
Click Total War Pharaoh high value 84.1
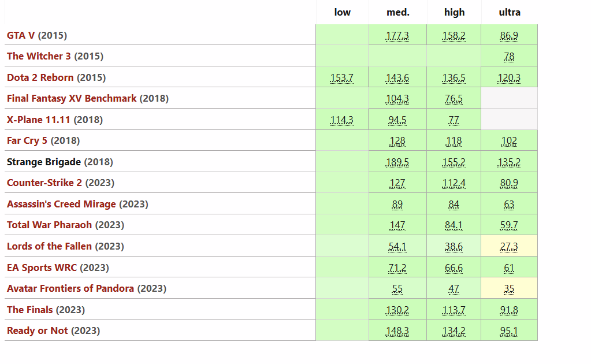pyautogui.click(x=454, y=225)
